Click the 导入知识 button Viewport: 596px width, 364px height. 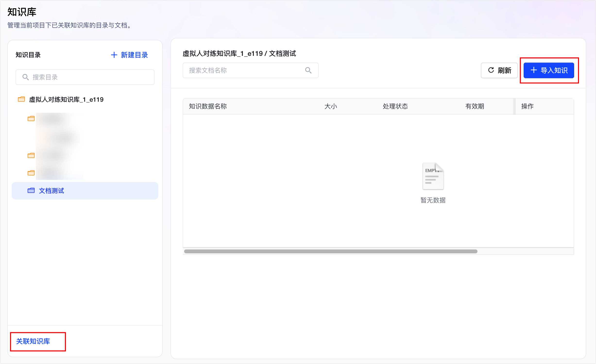point(549,70)
